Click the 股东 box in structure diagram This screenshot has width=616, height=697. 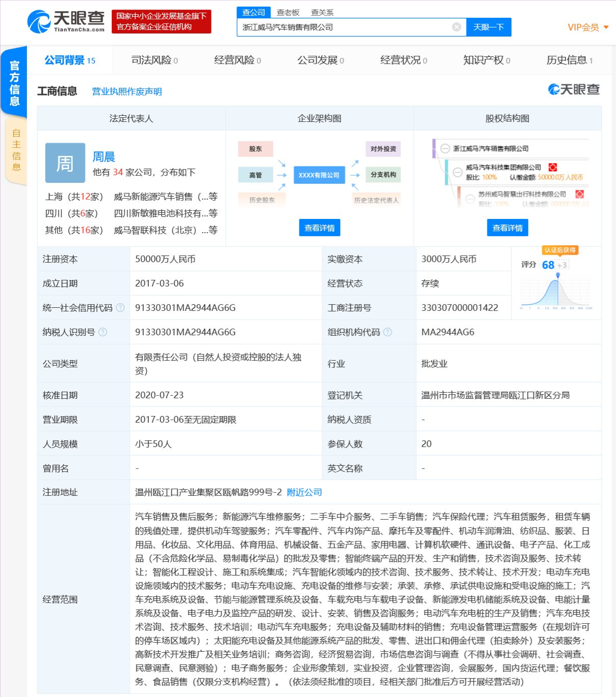click(256, 149)
